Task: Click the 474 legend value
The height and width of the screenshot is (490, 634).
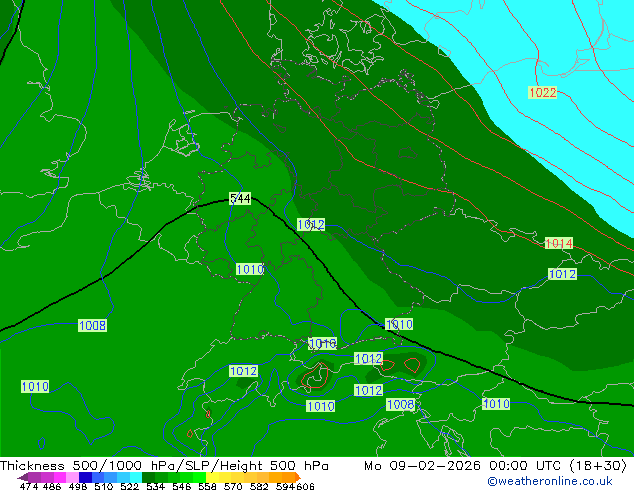Action: (x=29, y=486)
